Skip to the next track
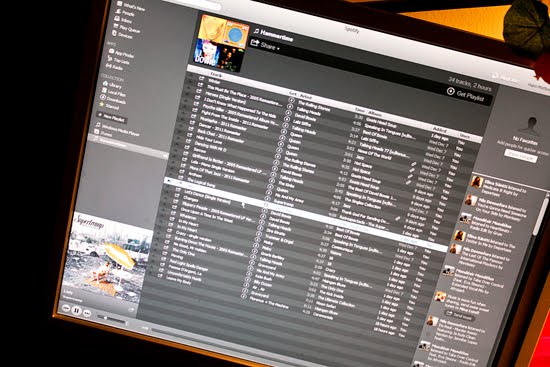550x367 pixels. click(87, 313)
